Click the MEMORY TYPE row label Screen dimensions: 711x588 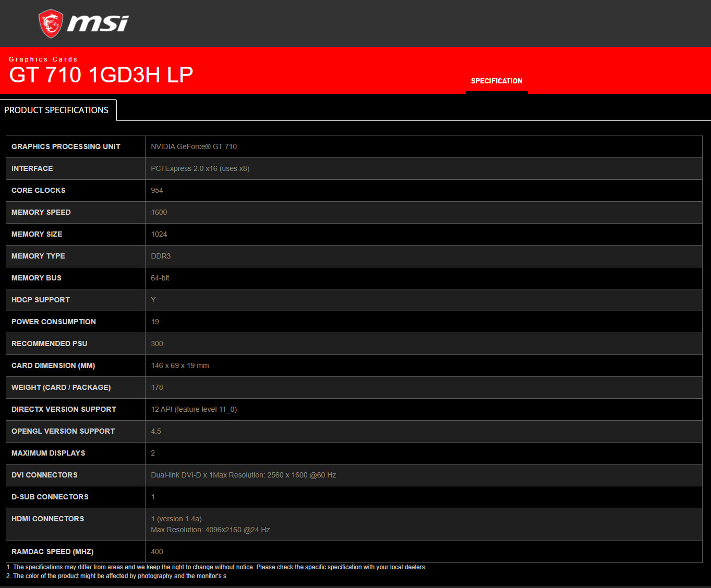tap(38, 256)
